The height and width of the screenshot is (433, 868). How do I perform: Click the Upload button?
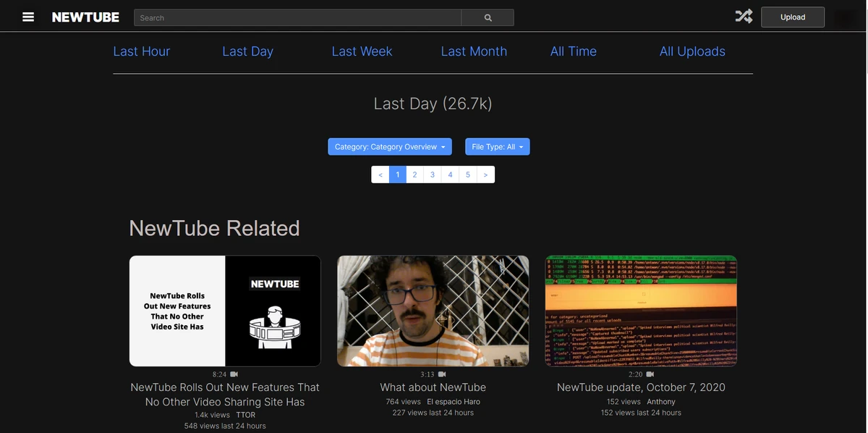tap(792, 17)
